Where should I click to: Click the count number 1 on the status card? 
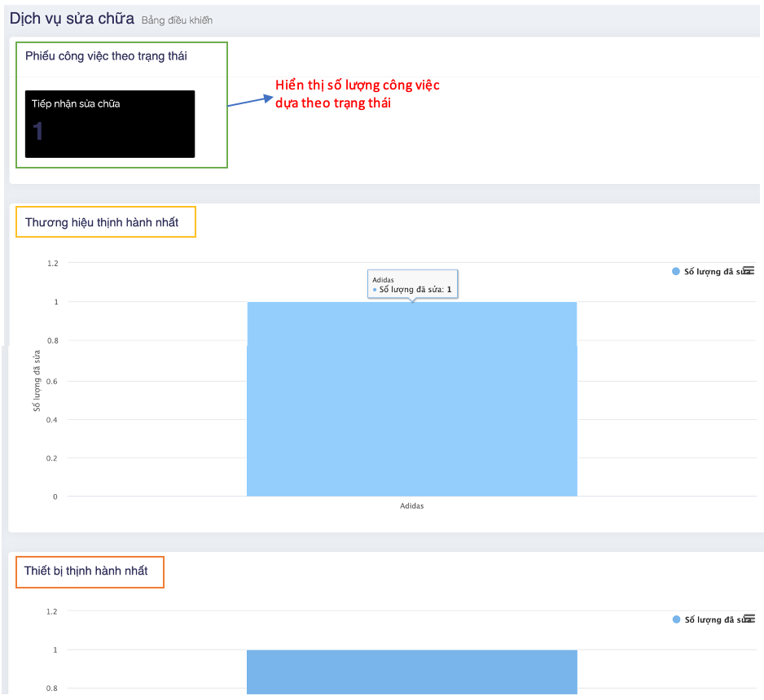38,132
